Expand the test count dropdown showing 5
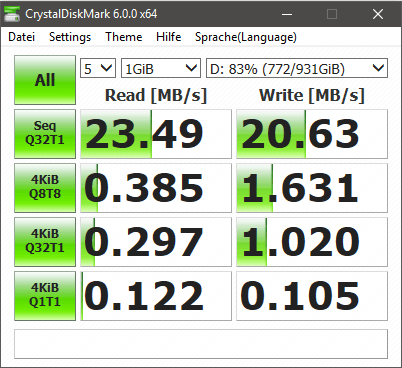 point(98,69)
